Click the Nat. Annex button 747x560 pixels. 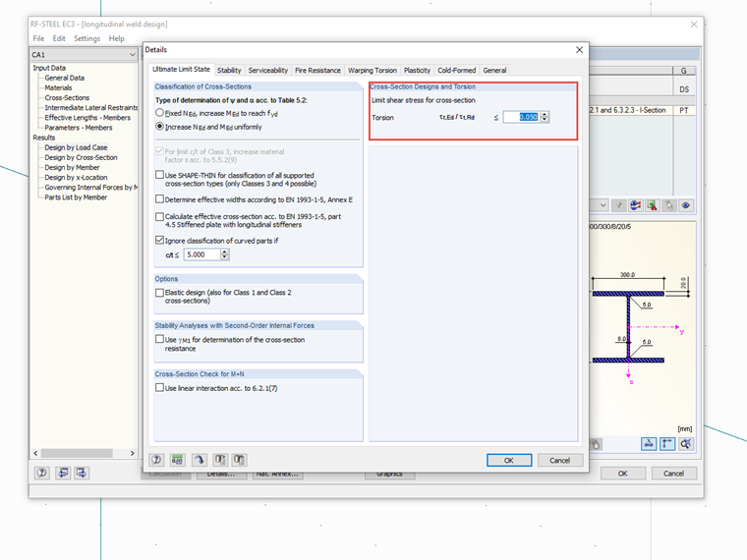coord(277,475)
